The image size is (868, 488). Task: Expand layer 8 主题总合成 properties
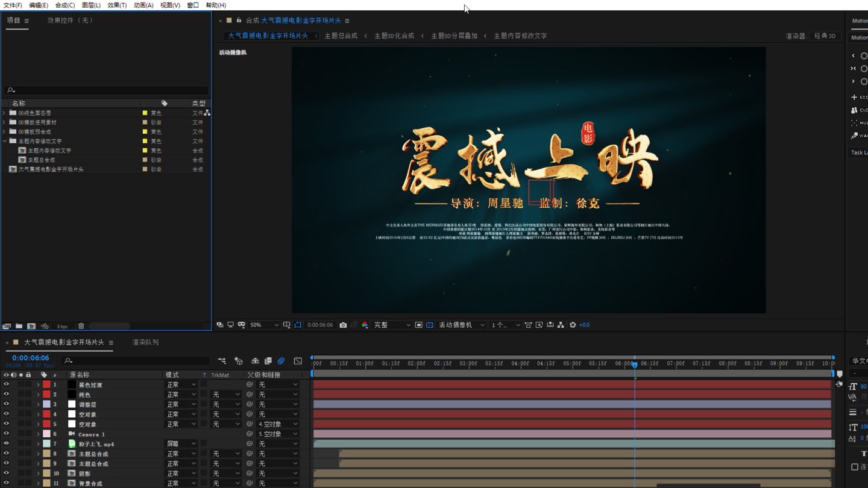(38, 454)
